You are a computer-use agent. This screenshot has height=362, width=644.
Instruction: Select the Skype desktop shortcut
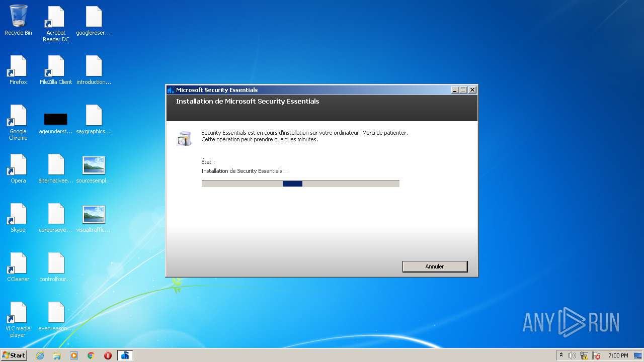click(18, 218)
